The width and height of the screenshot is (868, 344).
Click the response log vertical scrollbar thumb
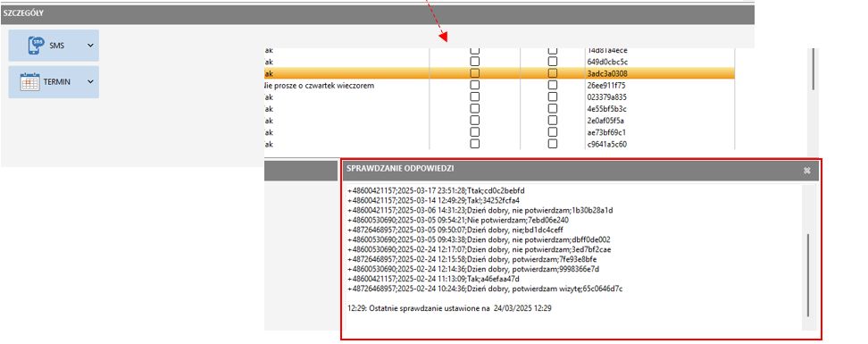tap(808, 275)
